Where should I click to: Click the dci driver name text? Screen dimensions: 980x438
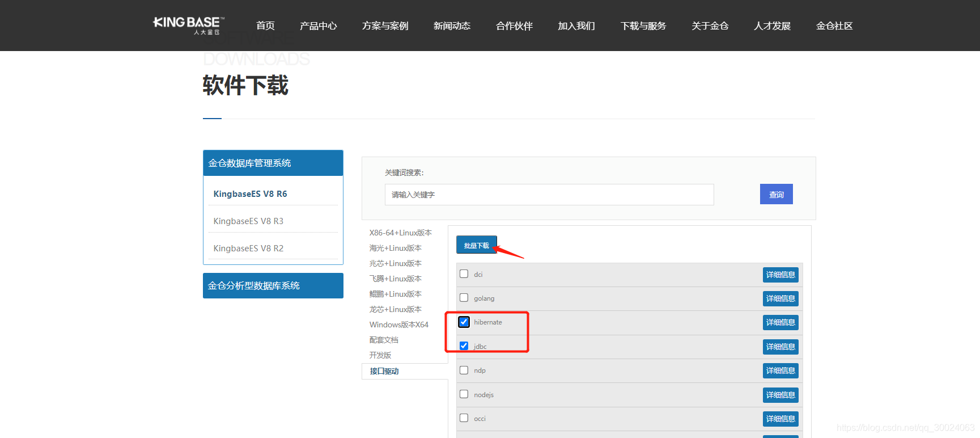click(478, 275)
